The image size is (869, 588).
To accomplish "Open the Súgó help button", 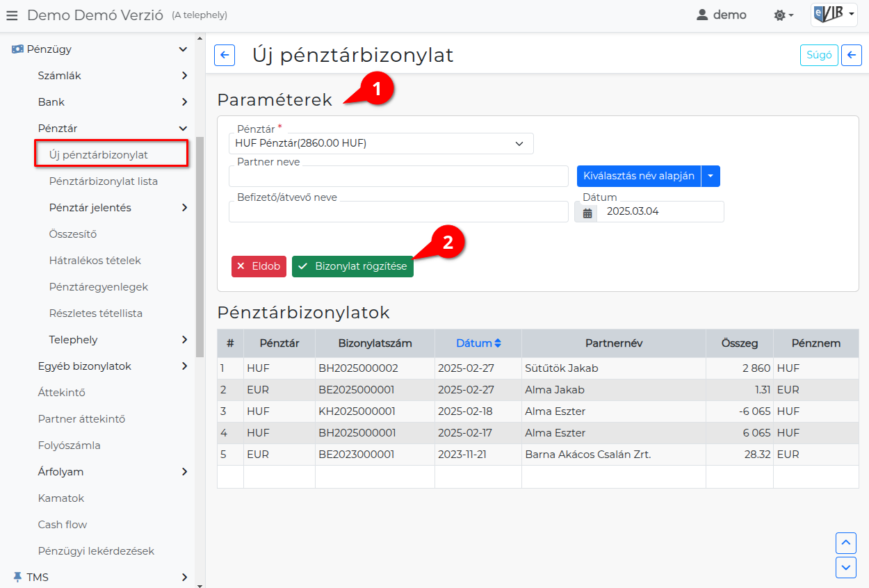I will tap(818, 56).
